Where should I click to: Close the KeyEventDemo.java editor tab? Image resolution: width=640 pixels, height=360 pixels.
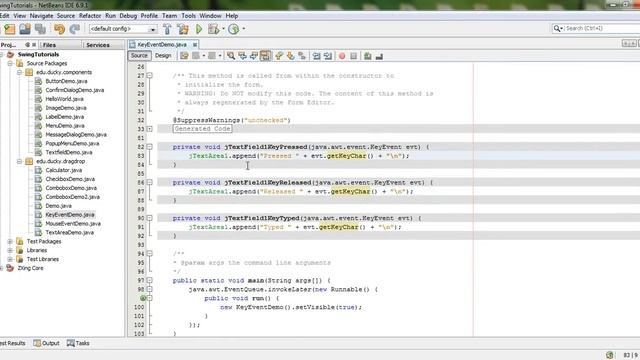pos(195,44)
